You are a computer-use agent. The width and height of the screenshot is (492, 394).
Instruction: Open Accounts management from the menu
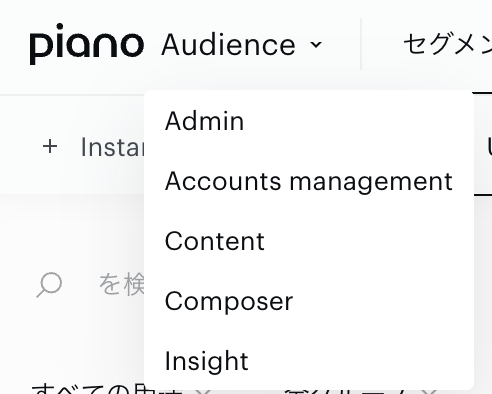309,181
